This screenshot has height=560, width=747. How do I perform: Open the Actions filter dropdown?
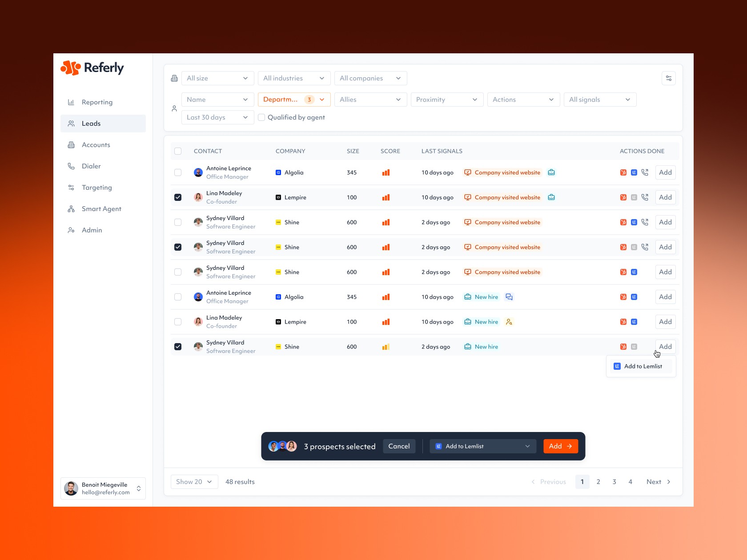(x=524, y=100)
